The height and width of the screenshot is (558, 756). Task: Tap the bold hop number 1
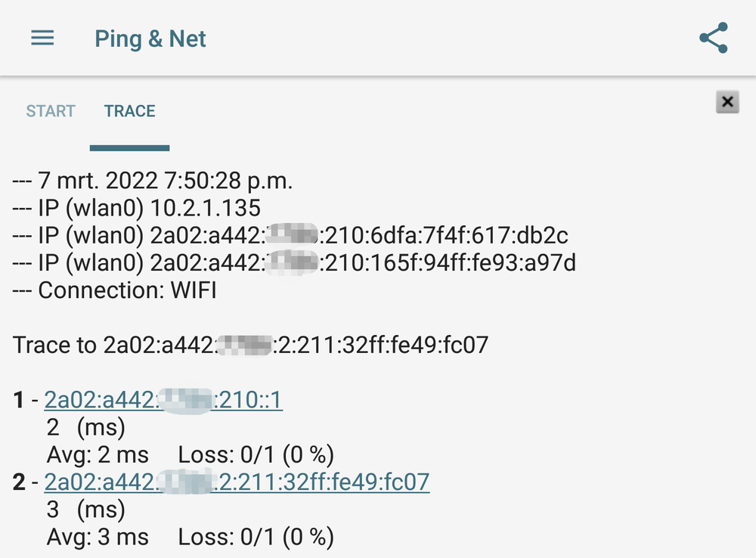tap(19, 400)
